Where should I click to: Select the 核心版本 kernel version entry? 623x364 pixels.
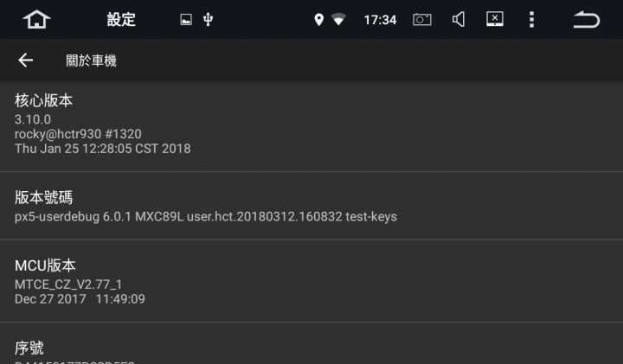[311, 126]
